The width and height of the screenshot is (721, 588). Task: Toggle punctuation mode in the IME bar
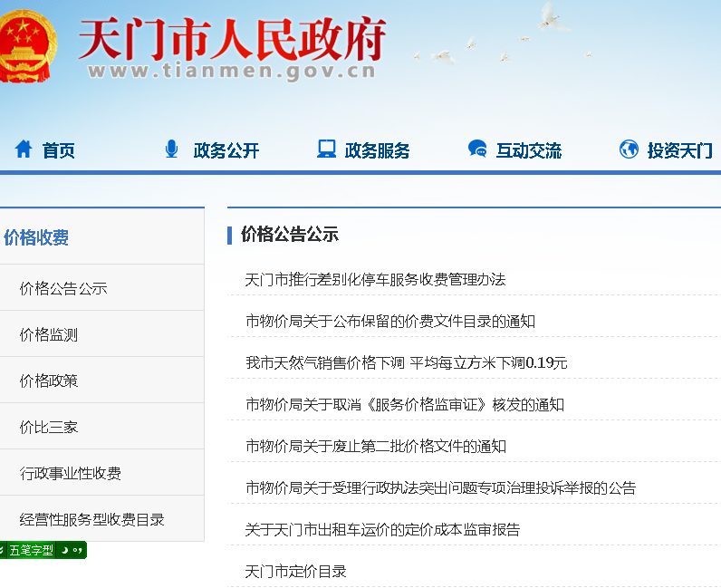(x=77, y=550)
